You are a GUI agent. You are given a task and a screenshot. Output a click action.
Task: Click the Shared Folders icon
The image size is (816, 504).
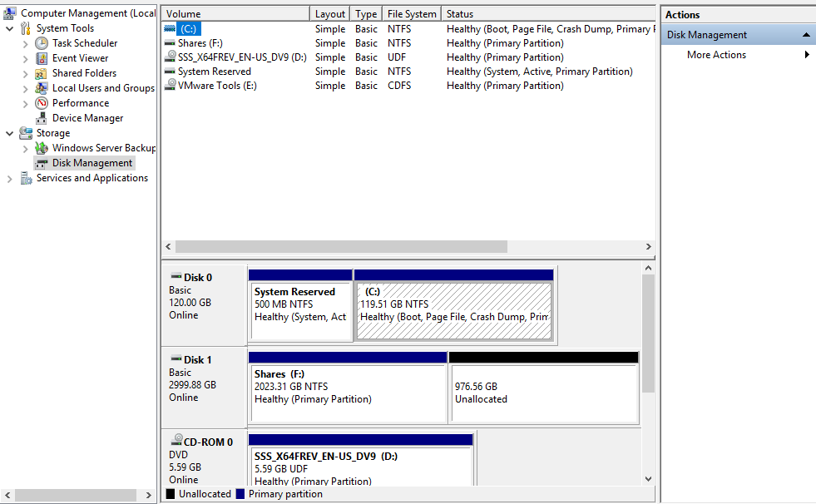42,73
